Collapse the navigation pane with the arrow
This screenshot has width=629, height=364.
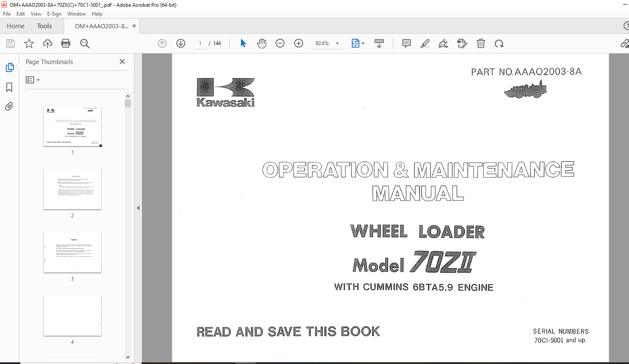138,208
